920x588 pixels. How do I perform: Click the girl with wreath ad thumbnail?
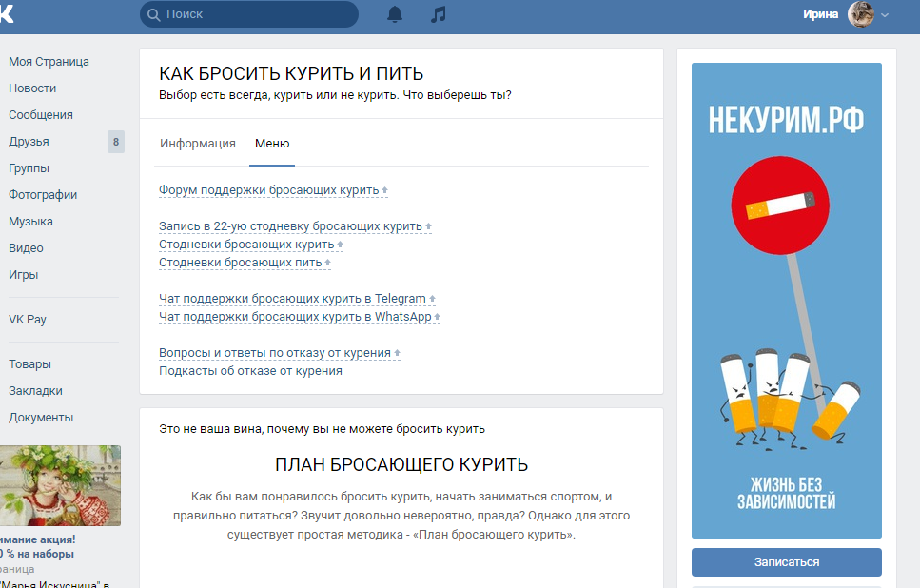click(x=60, y=485)
